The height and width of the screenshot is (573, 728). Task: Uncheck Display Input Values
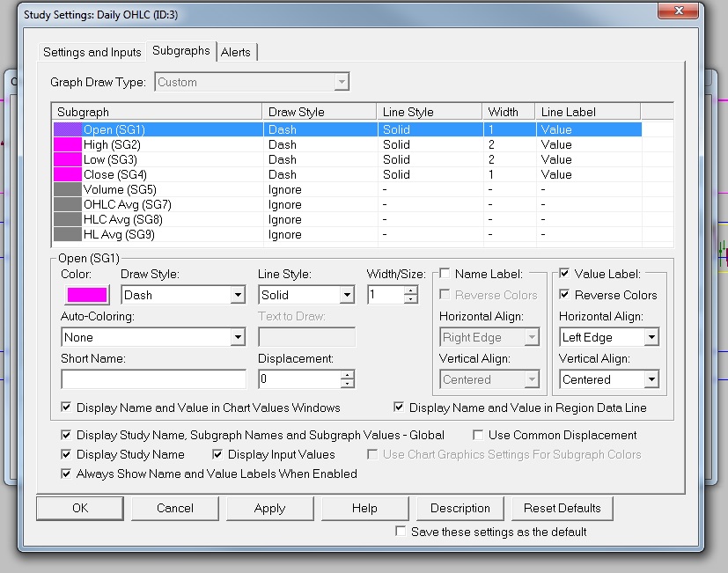pos(217,454)
